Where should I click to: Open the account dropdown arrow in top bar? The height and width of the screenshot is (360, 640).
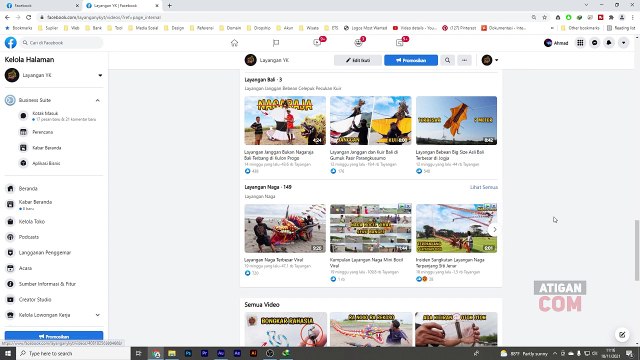[623, 43]
